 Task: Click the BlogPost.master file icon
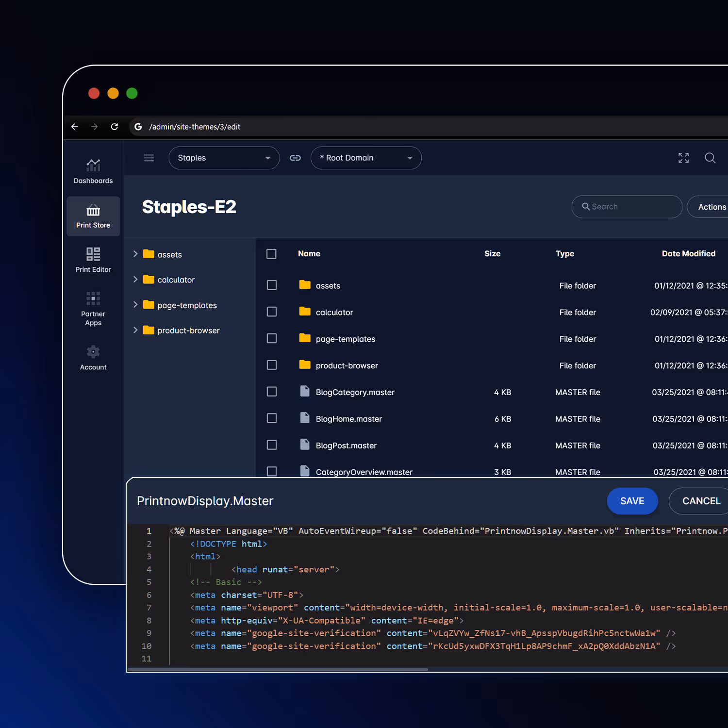(305, 445)
